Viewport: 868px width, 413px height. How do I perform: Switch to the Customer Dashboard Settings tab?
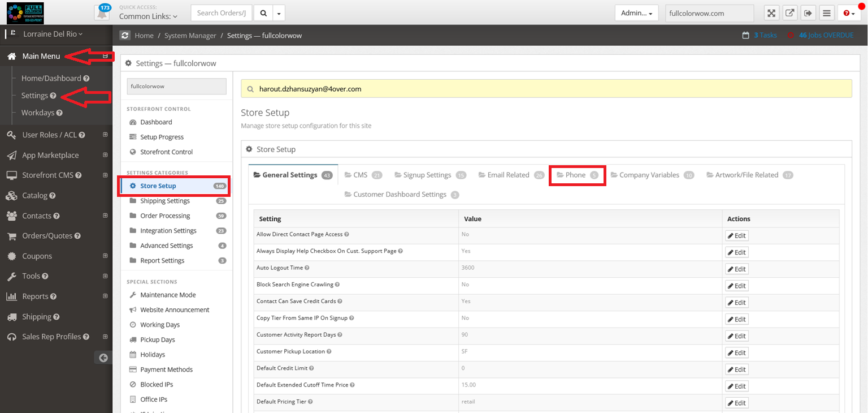[x=402, y=195]
